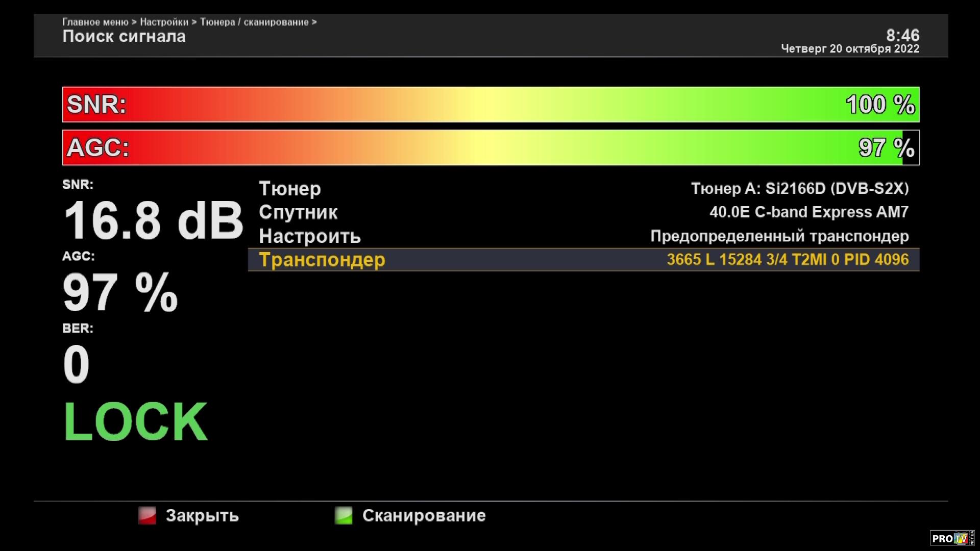The width and height of the screenshot is (980, 551).
Task: Click the PRO TV watermark logo
Action: coord(951,538)
